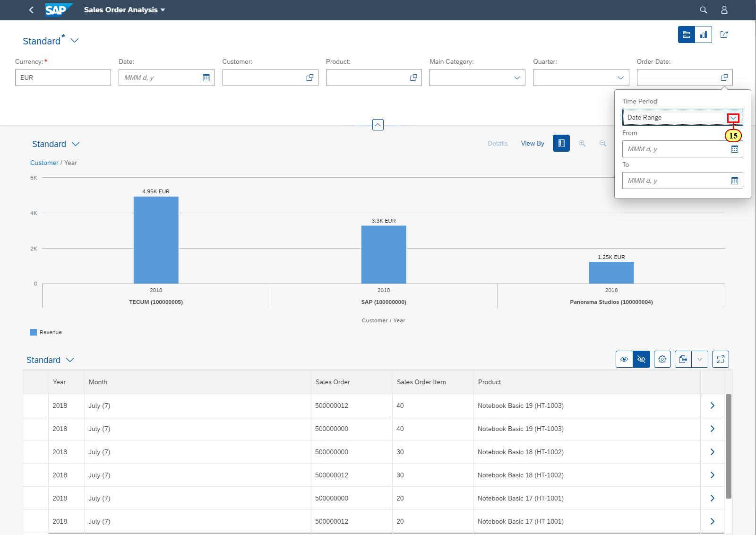
Task: Click the SAP logo
Action: [x=59, y=10]
